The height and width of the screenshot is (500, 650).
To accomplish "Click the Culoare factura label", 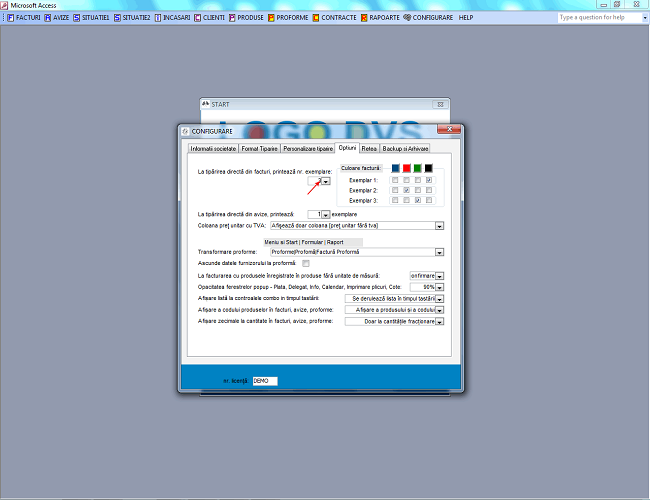I will [360, 168].
